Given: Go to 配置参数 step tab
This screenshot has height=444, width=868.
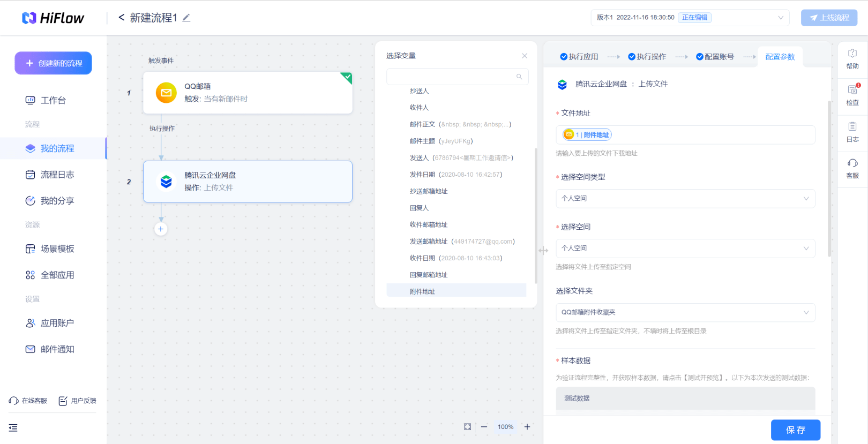Looking at the screenshot, I should [x=780, y=57].
